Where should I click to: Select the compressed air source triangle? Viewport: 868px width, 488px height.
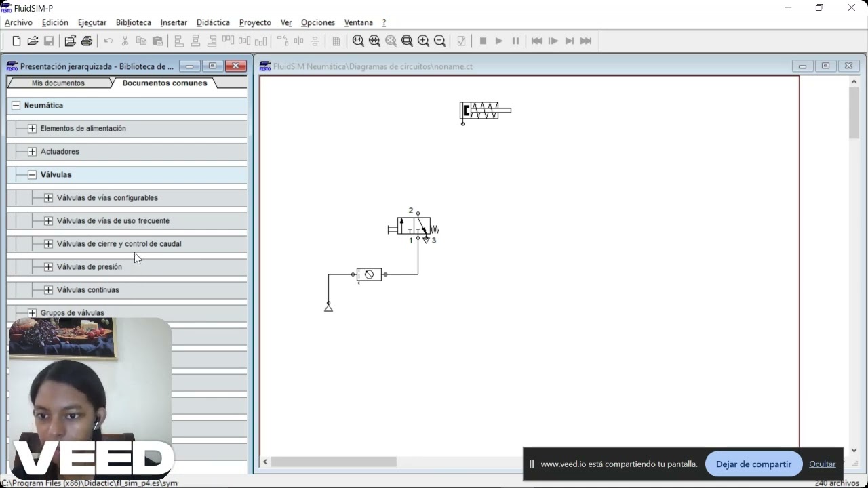[x=328, y=307]
